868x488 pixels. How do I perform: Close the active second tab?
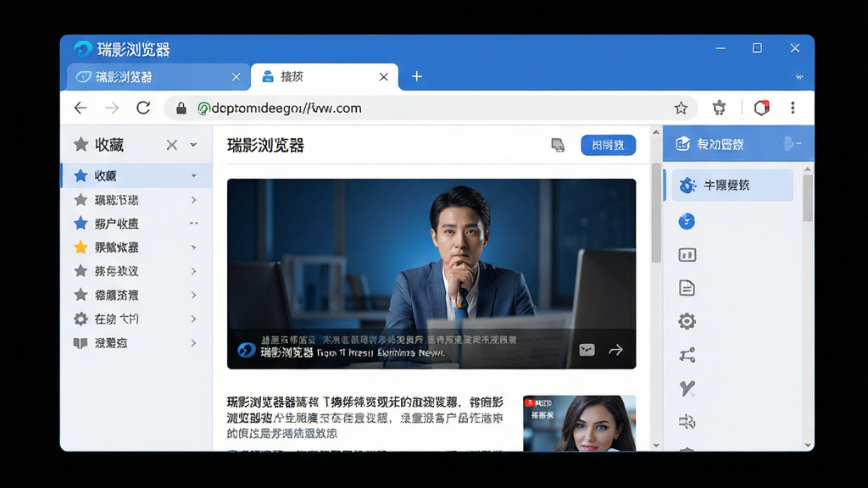coord(383,77)
